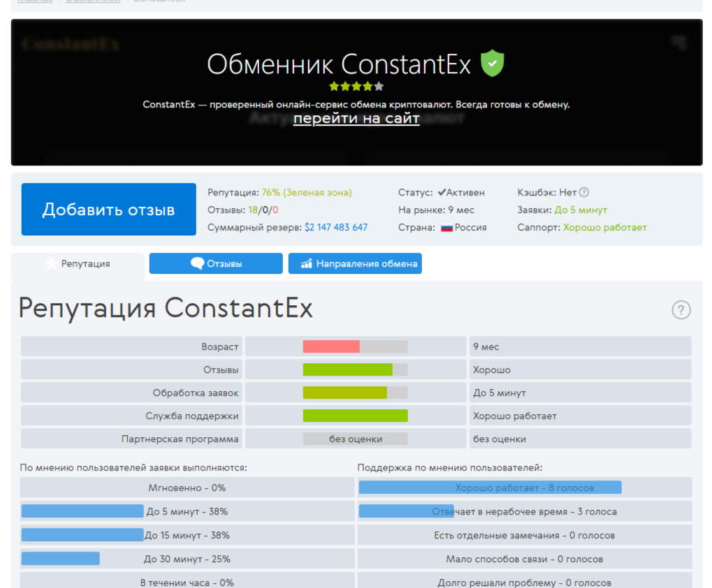Viewport: 712px width, 588px height.
Task: Click Долго решали проблему - 0 голосов
Action: tap(525, 581)
